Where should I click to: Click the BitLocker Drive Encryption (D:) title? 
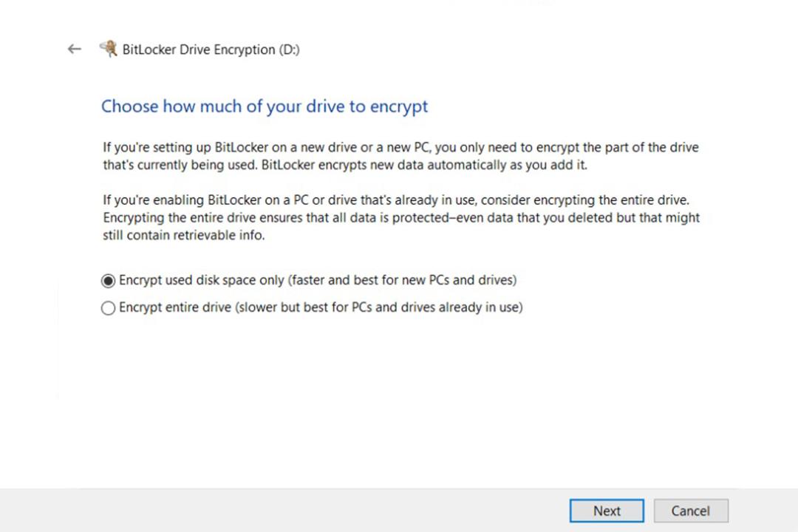[211, 50]
